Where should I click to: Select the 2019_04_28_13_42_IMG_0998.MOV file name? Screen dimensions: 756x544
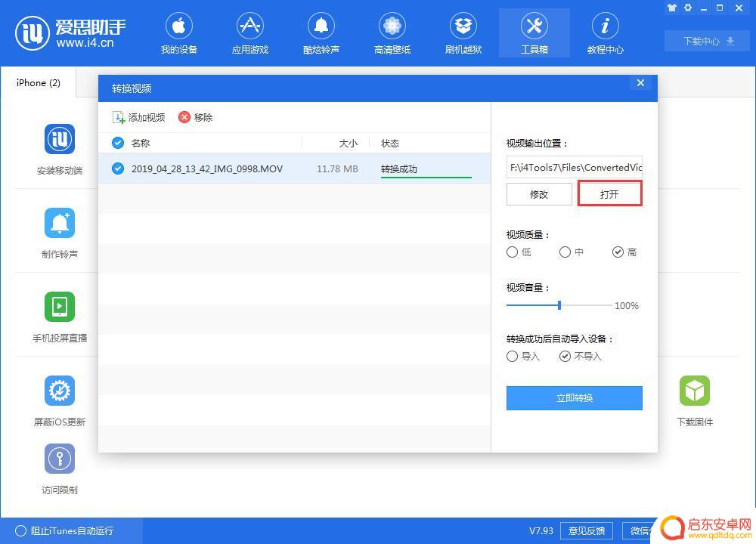(x=207, y=169)
